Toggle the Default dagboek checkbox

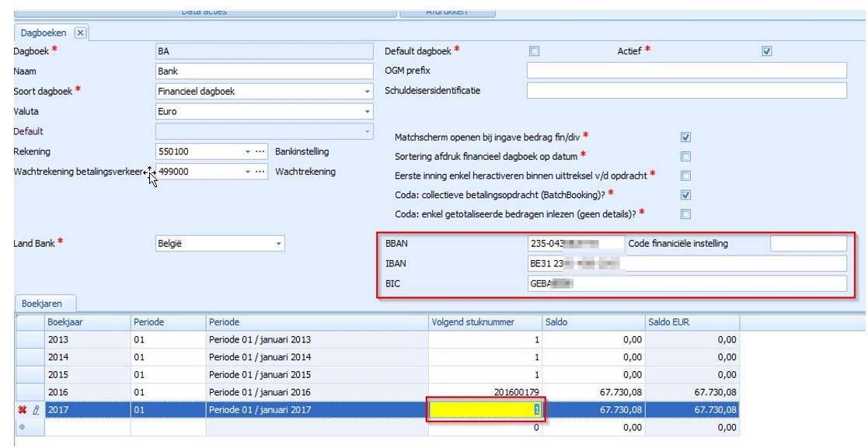(534, 51)
